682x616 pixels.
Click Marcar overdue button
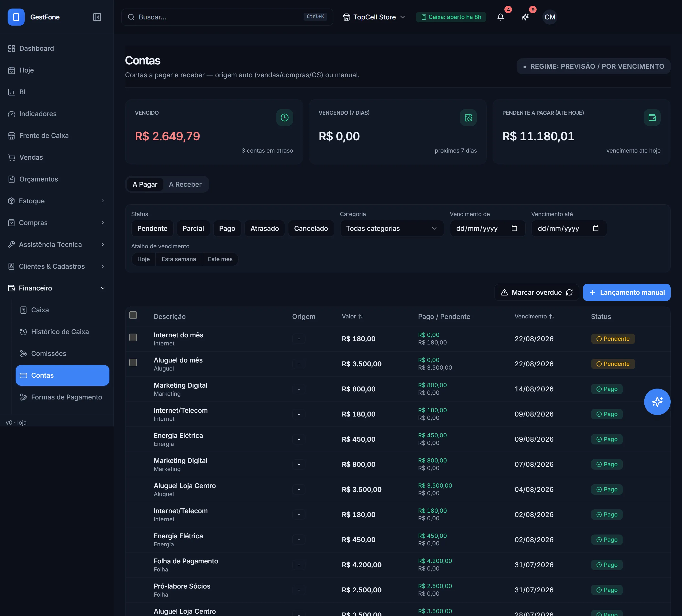click(537, 292)
